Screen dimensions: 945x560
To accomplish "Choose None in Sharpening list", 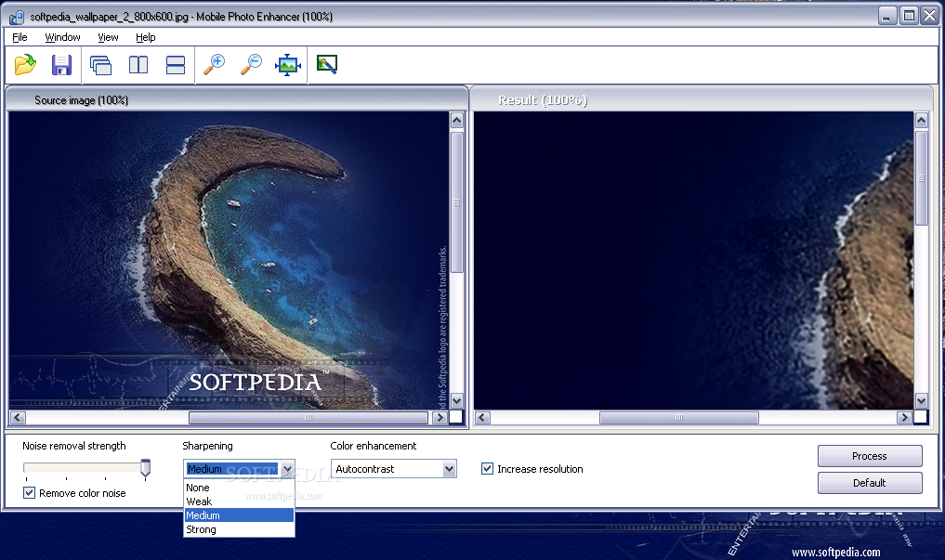I will 239,488.
